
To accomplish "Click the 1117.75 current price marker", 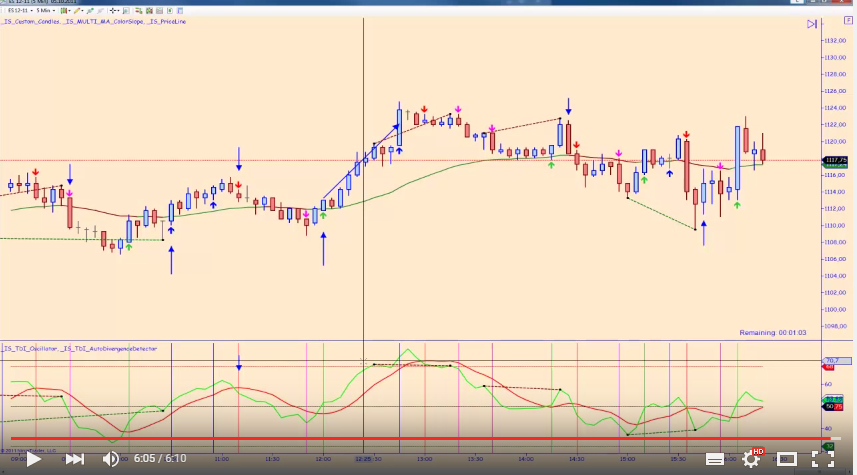I will (x=835, y=161).
